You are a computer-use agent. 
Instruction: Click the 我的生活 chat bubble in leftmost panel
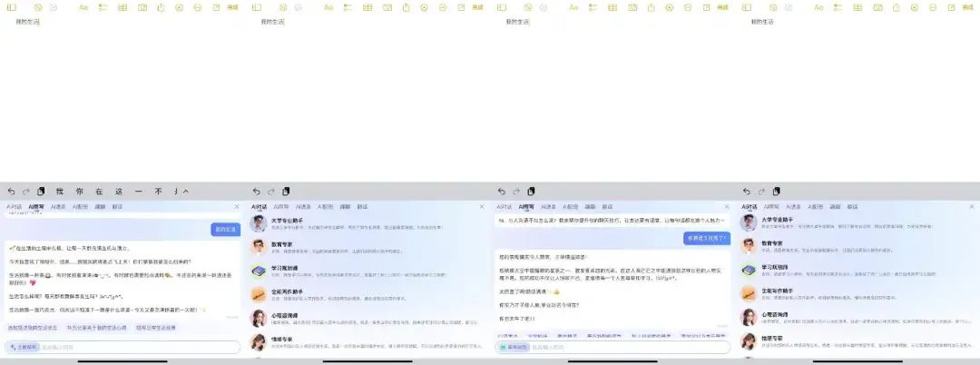(225, 230)
